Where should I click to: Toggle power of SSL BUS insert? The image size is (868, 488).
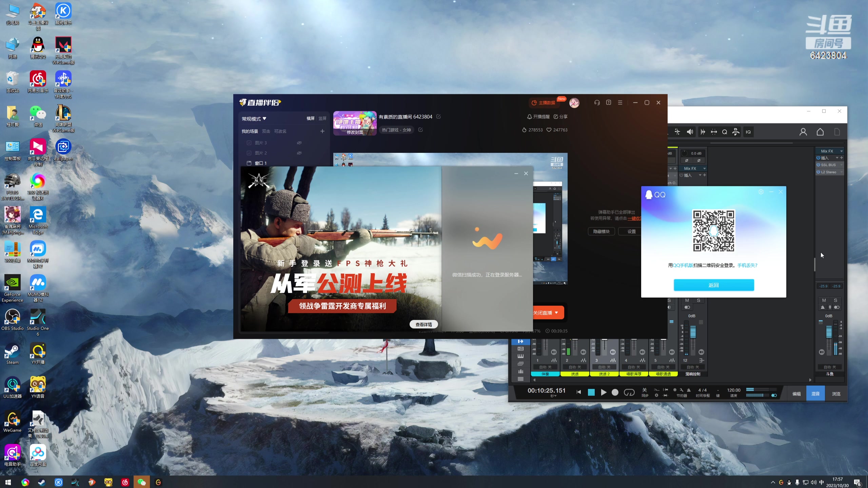click(818, 165)
